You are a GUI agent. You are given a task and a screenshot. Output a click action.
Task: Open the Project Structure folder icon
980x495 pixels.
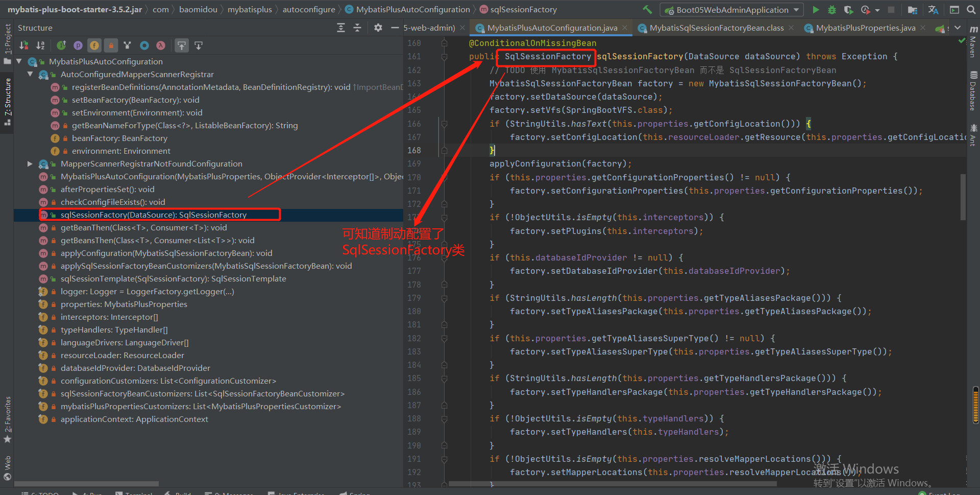913,10
